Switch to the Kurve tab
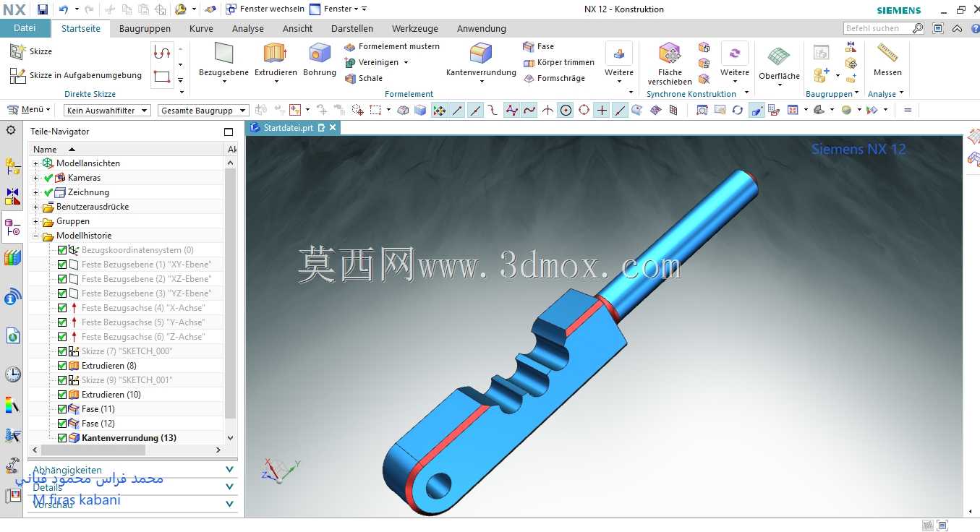This screenshot has width=980, height=532. point(201,29)
